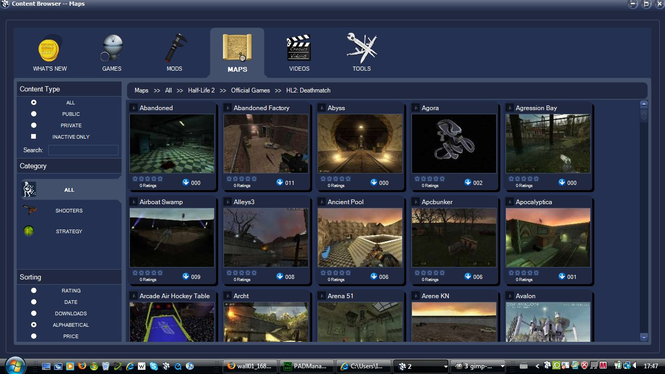665x374 pixels.
Task: Rate the Abandoned map using its stars
Action: [x=148, y=179]
